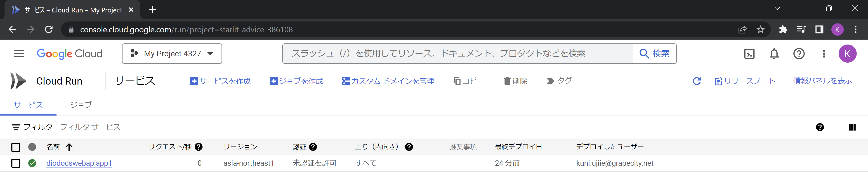Open the console settings three-dot menu
The width and height of the screenshot is (868, 182).
pos(824,54)
